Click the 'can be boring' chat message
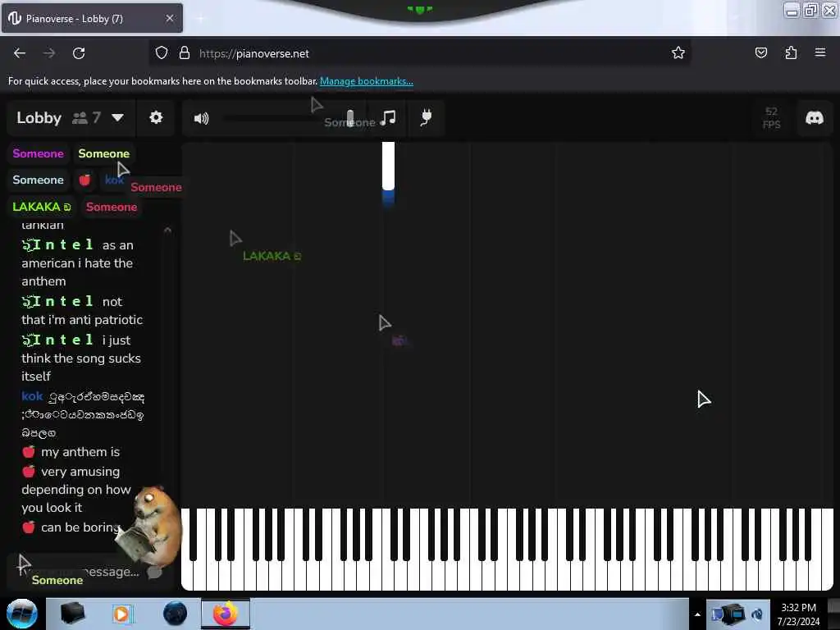The width and height of the screenshot is (840, 630). [x=80, y=527]
